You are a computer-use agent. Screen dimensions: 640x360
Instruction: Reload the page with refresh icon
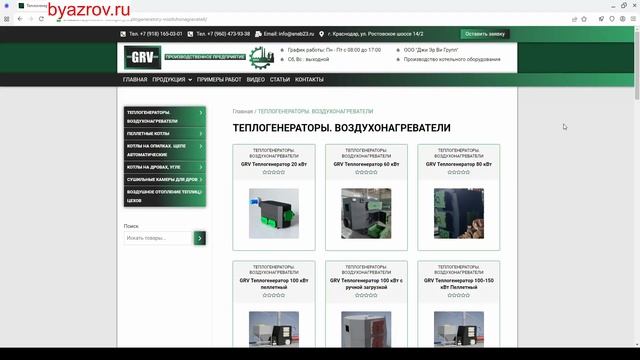tap(41, 19)
